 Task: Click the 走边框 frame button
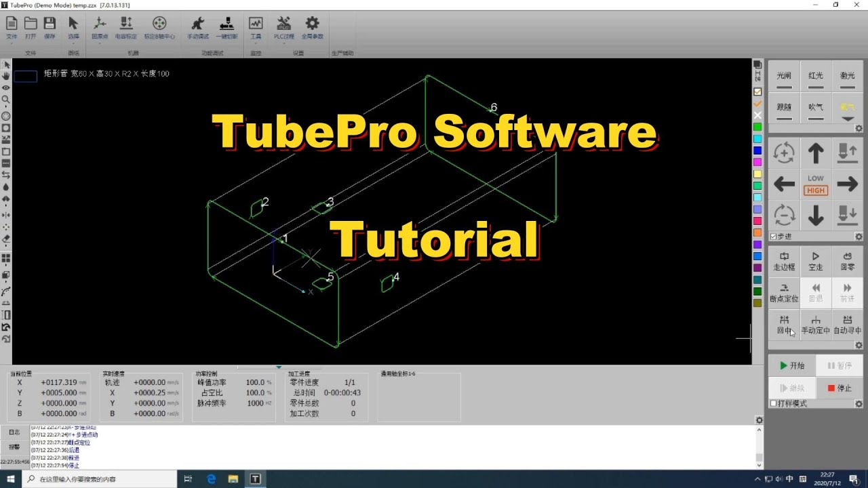tap(784, 262)
